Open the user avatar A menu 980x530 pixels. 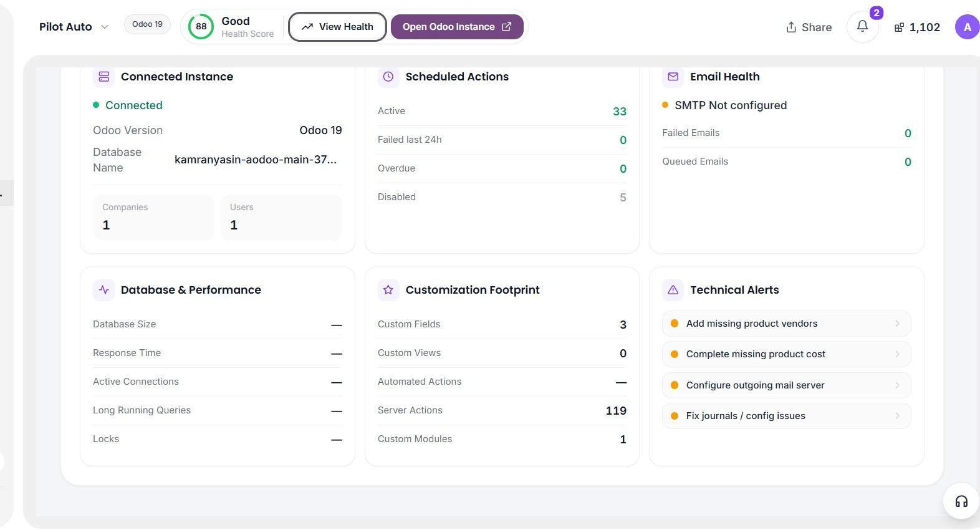click(x=967, y=27)
